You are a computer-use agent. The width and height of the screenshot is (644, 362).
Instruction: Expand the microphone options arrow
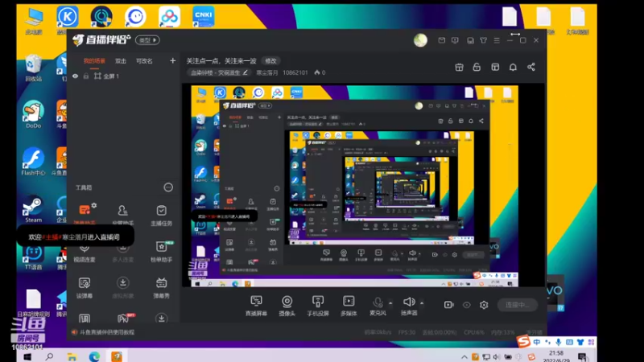[390, 303]
